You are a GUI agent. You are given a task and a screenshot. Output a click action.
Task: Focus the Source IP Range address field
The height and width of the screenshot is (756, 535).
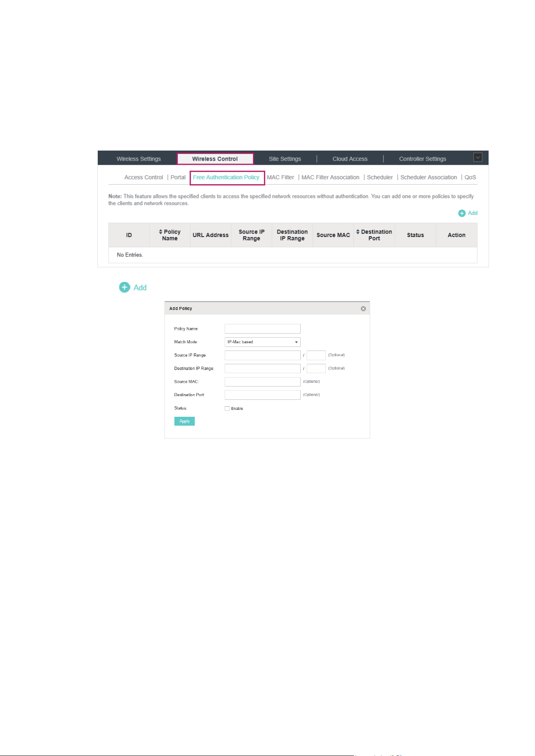point(262,355)
